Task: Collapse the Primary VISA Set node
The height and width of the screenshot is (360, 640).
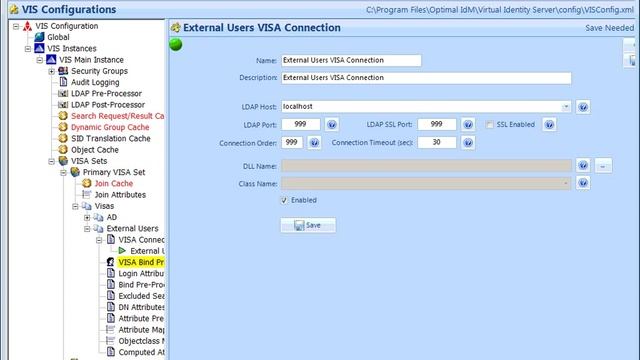Action: tap(63, 172)
